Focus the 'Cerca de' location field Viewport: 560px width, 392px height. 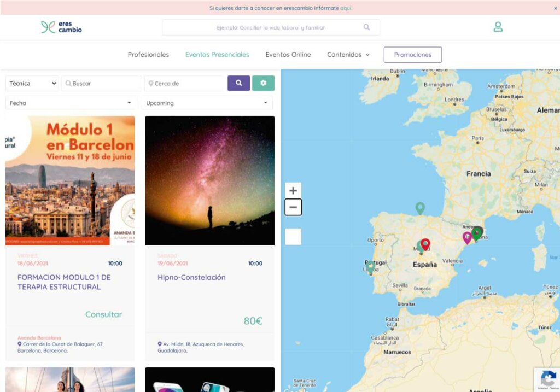point(185,83)
